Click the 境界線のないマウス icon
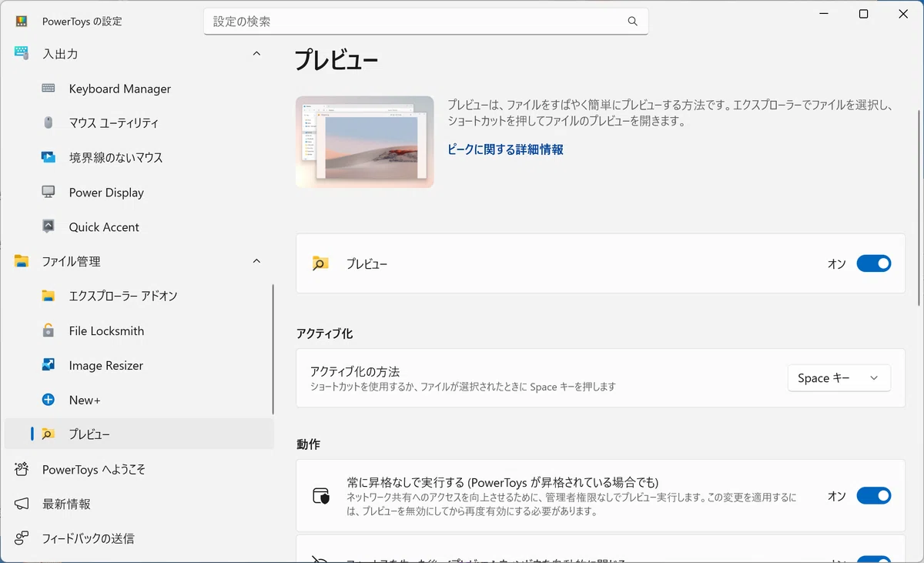The height and width of the screenshot is (563, 924). point(49,157)
